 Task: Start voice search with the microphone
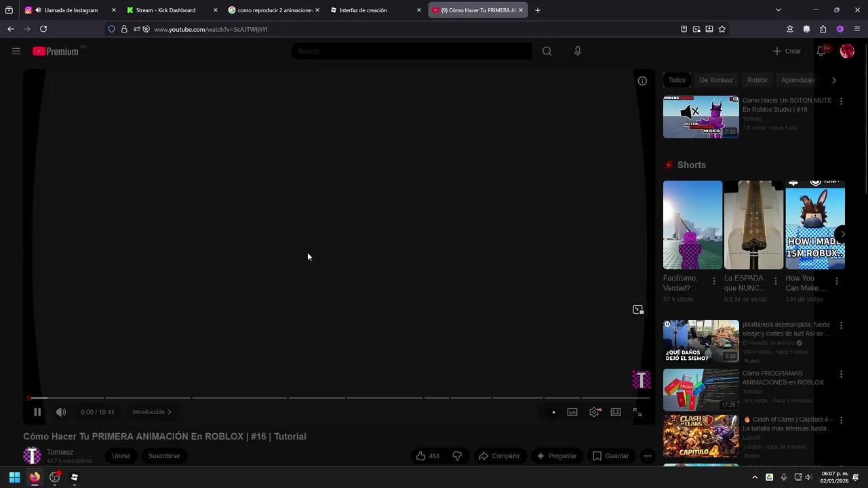(578, 51)
